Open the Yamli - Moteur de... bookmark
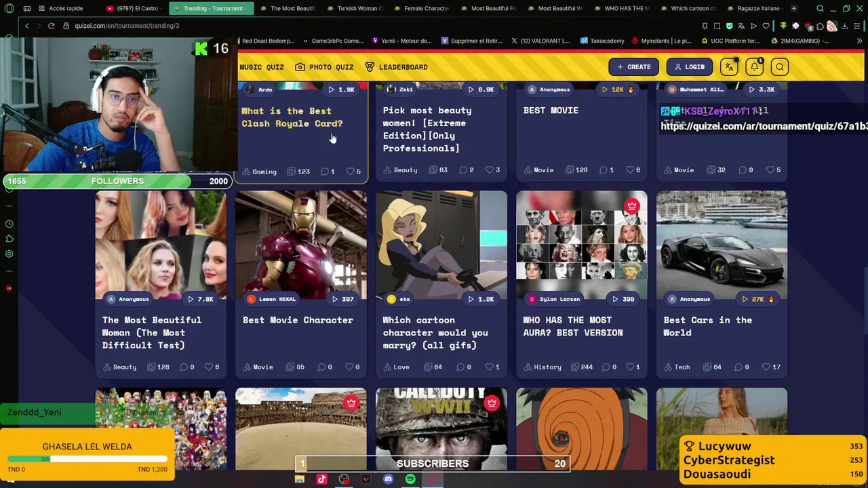Screen dimensions: 868x488 pyautogui.click(x=401, y=41)
